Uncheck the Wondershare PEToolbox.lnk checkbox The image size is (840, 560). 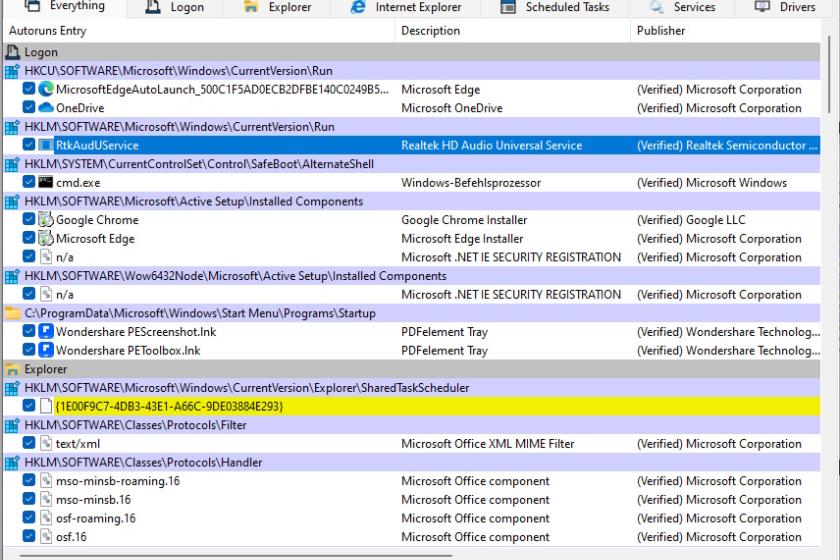pos(29,350)
